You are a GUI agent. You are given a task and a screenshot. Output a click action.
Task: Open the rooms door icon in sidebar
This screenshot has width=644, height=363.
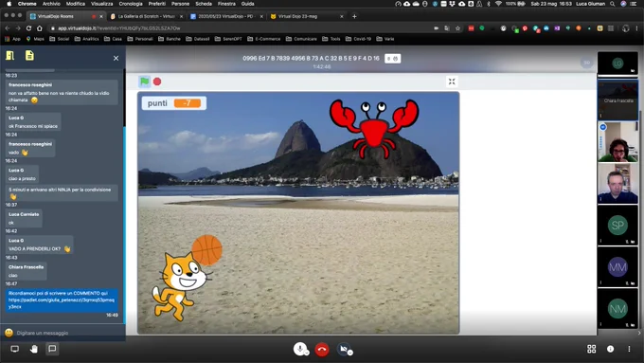point(9,56)
